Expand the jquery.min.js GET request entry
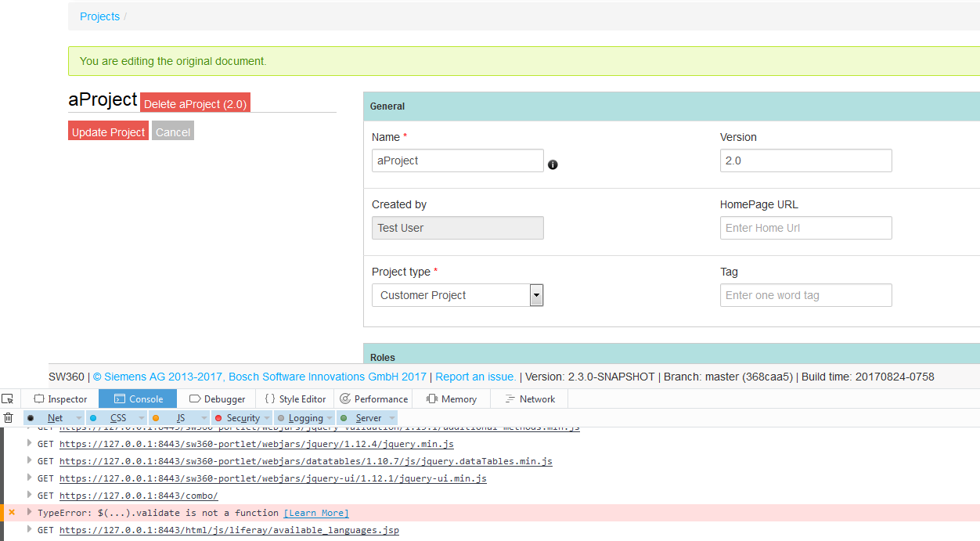 (30, 443)
